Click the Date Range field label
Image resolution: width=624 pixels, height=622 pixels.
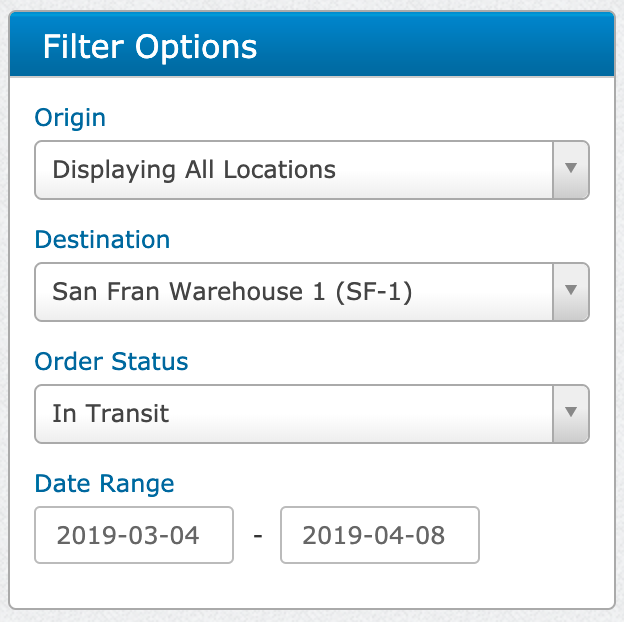coord(104,484)
